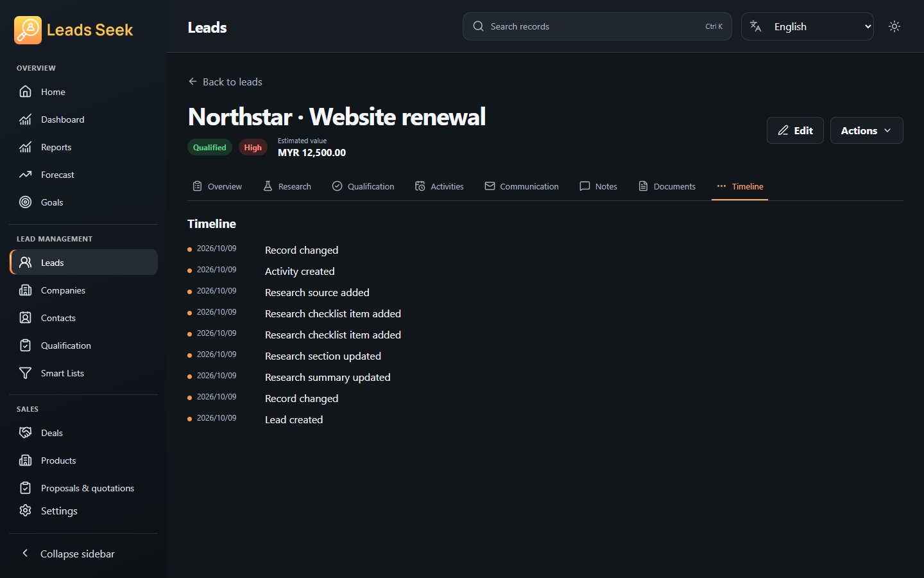924x578 pixels.
Task: Click the Contacts person card icon
Action: pos(25,318)
